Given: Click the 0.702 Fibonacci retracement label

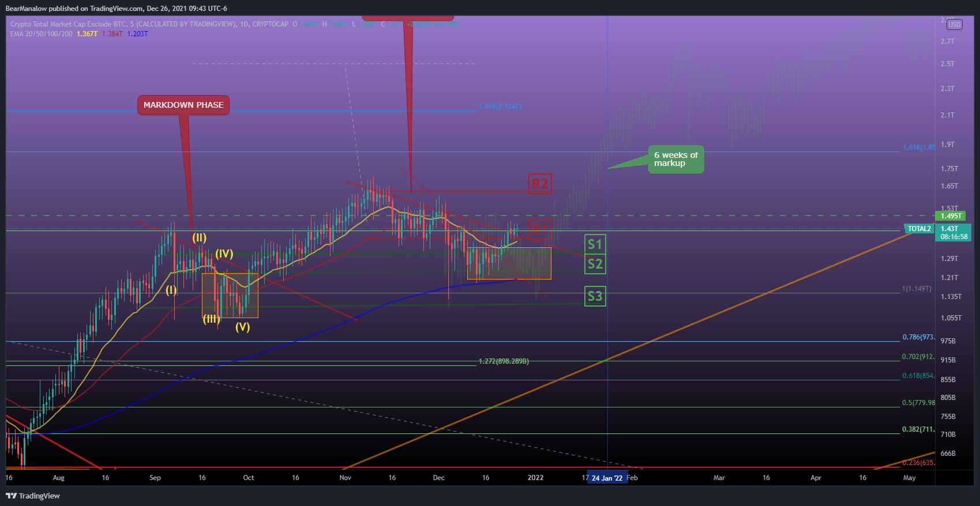Looking at the screenshot, I should [918, 357].
